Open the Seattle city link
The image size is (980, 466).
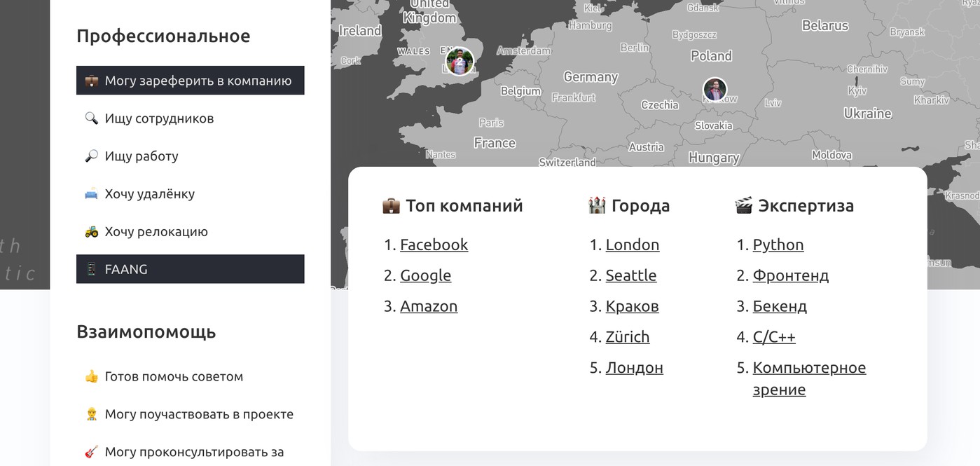[630, 275]
